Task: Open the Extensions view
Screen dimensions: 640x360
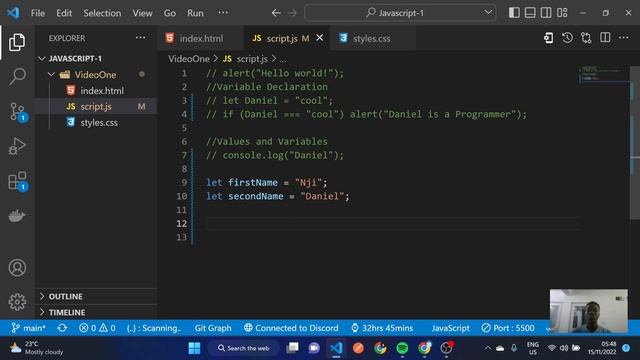Action: click(x=18, y=181)
